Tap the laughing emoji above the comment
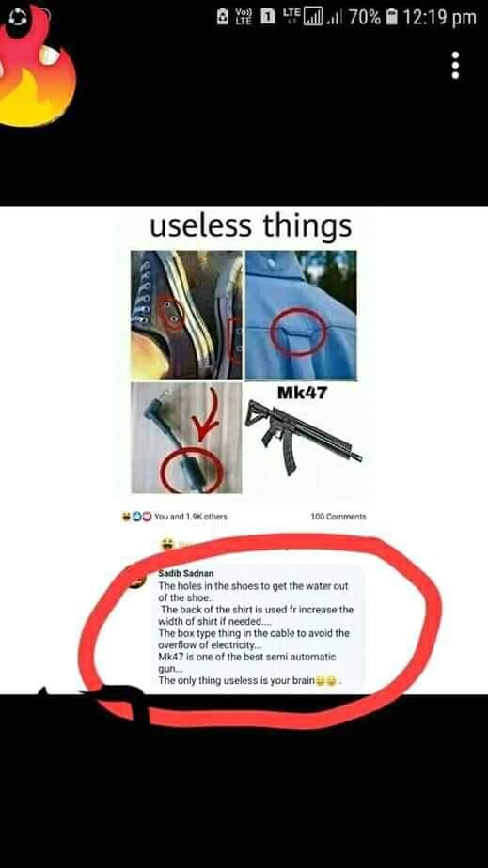This screenshot has height=868, width=488. tap(167, 544)
